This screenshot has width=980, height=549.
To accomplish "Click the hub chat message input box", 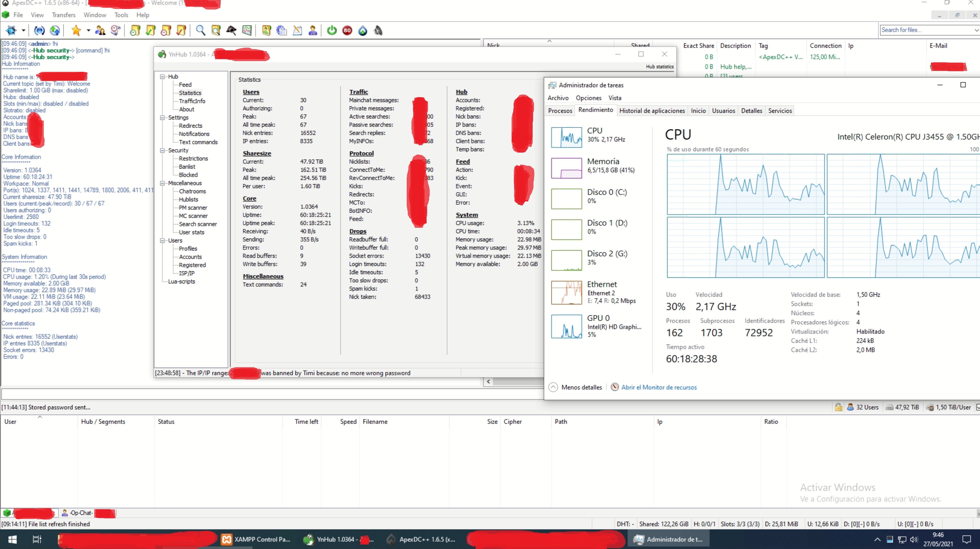I will tap(272, 394).
